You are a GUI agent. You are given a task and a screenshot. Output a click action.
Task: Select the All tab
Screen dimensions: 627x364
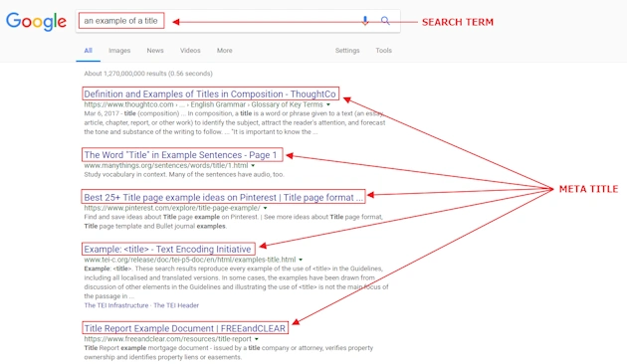(x=88, y=51)
